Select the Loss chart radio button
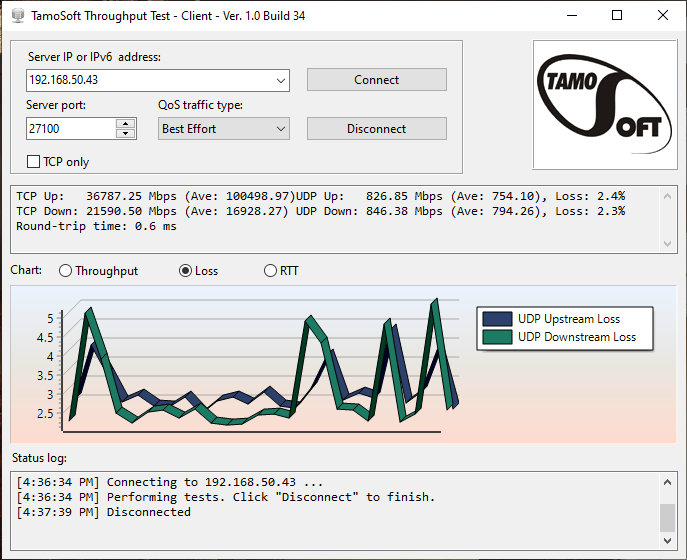The height and width of the screenshot is (560, 687). coord(185,271)
